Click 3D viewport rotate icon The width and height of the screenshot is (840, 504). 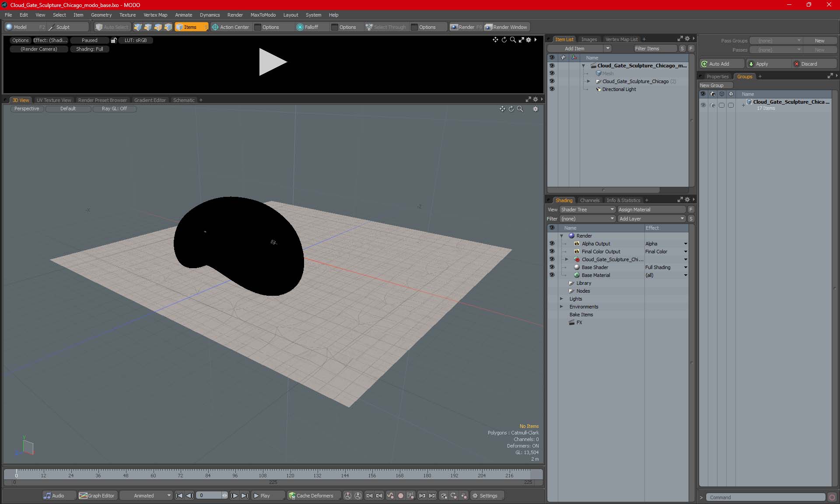click(x=511, y=109)
